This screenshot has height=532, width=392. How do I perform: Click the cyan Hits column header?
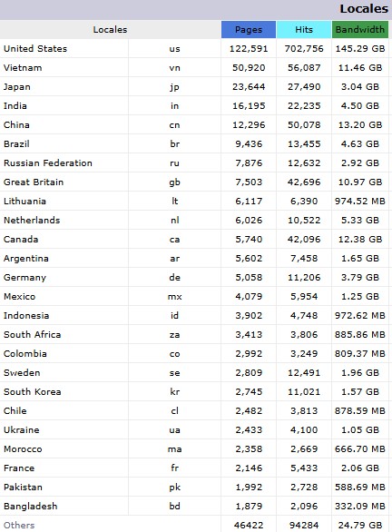click(x=304, y=30)
